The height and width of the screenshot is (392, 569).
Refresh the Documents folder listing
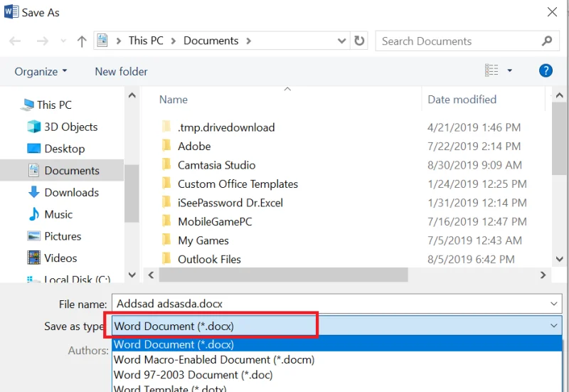(359, 41)
